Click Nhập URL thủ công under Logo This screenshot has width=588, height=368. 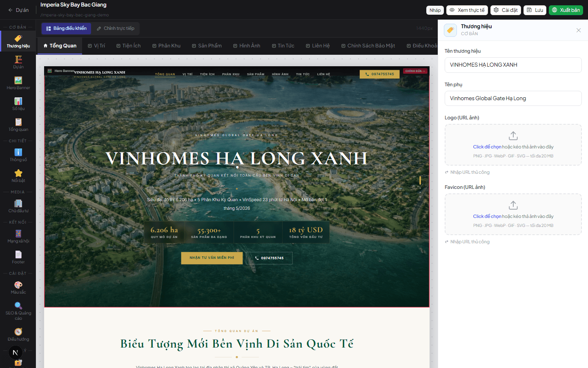tap(467, 172)
